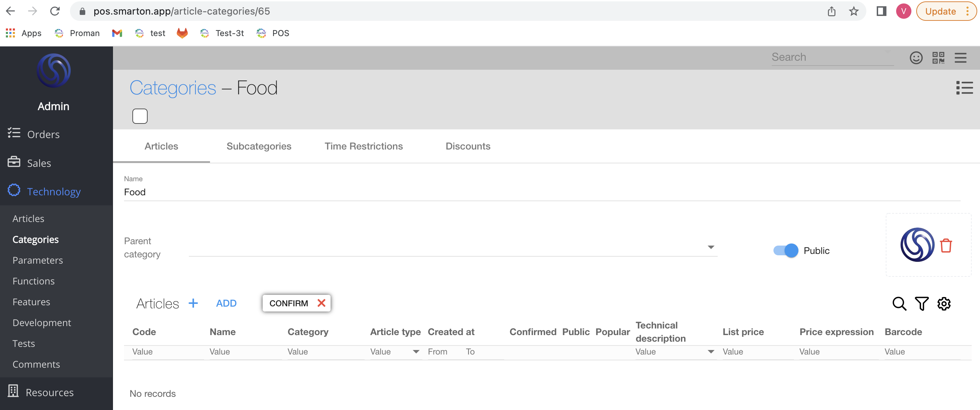Expand the Parent category dropdown
This screenshot has width=980, height=410.
[711, 247]
